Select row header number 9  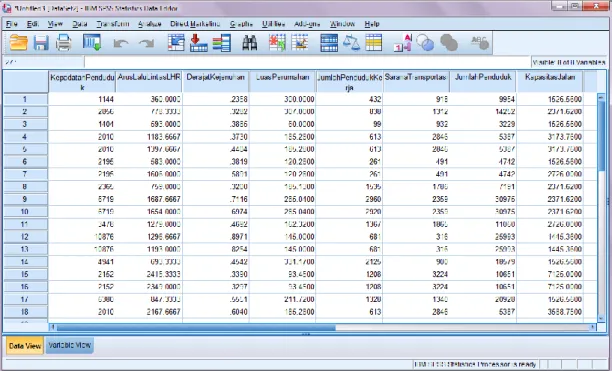25,199
